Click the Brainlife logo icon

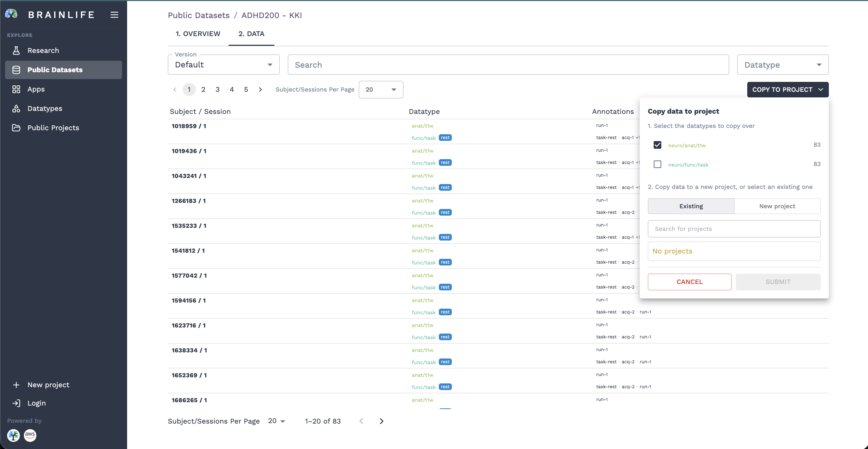coord(11,14)
